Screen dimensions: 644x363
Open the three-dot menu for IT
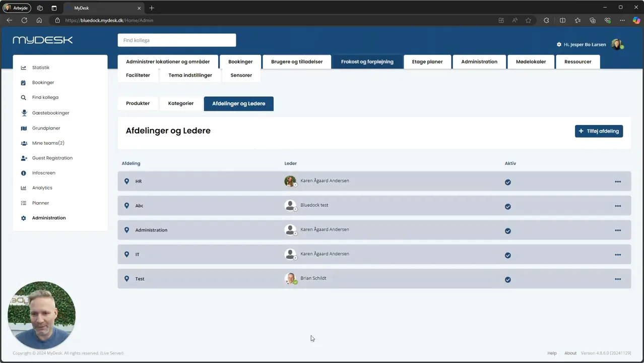[x=618, y=255]
